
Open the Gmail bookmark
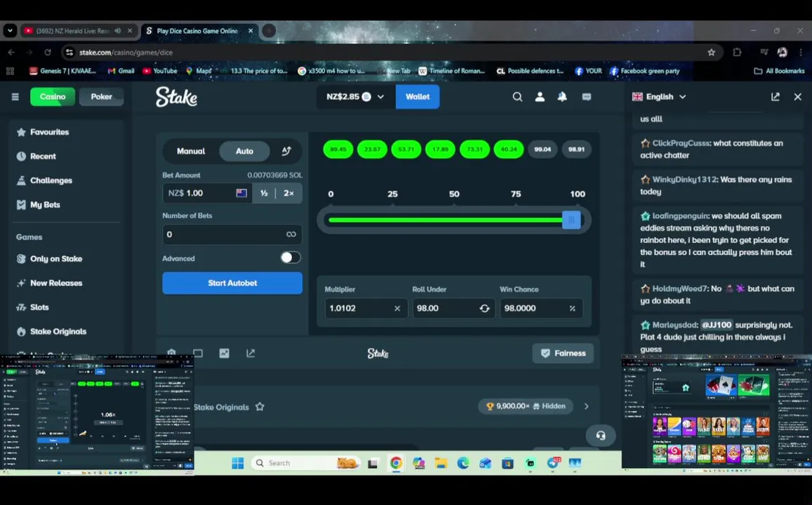click(x=121, y=71)
